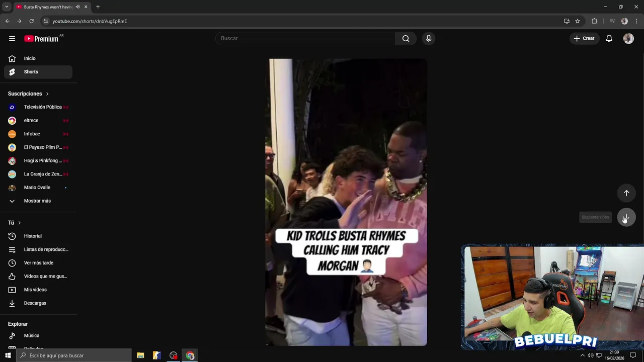The height and width of the screenshot is (362, 644).
Task: Click the YouTube Premium logo
Action: [41, 39]
